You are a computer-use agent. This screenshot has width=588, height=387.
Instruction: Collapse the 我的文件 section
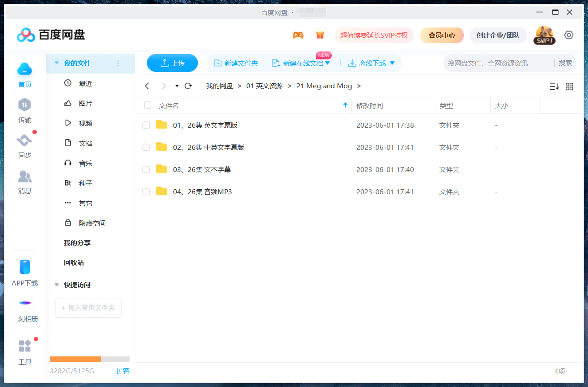56,63
